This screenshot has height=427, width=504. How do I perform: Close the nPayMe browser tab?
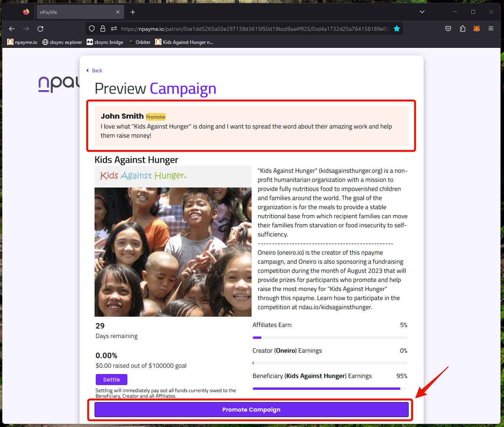118,12
